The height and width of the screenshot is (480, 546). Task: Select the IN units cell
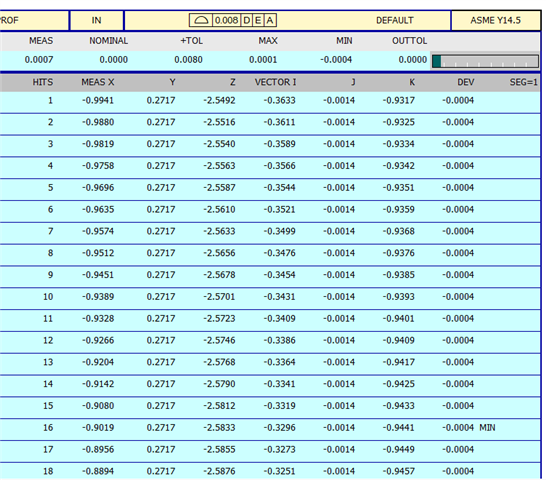[96, 21]
